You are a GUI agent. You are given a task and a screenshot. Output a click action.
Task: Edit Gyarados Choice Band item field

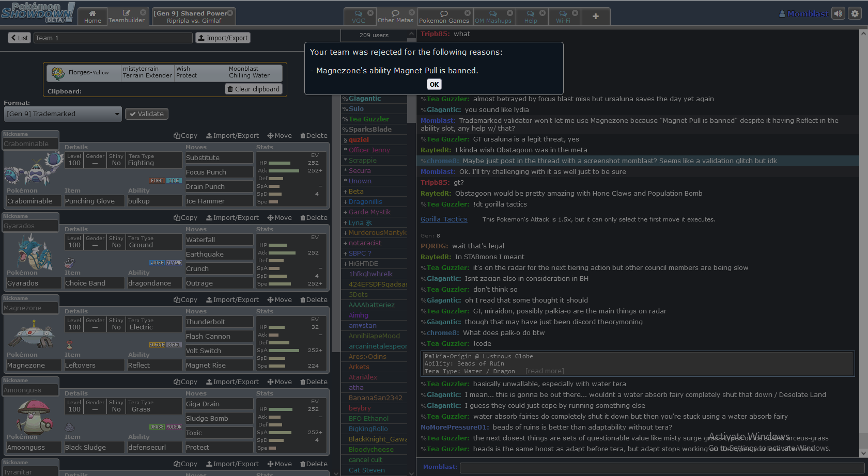(94, 283)
